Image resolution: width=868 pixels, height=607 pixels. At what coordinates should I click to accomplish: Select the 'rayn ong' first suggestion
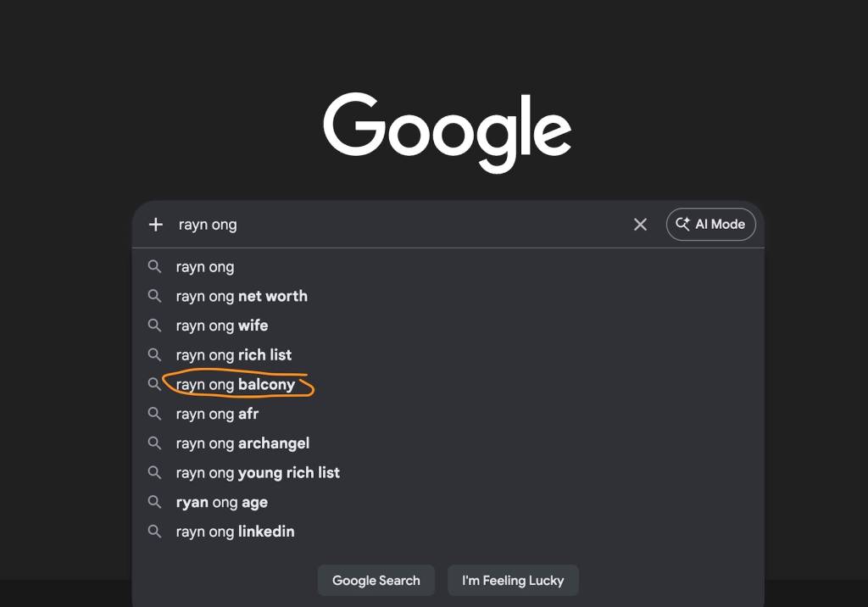(205, 267)
